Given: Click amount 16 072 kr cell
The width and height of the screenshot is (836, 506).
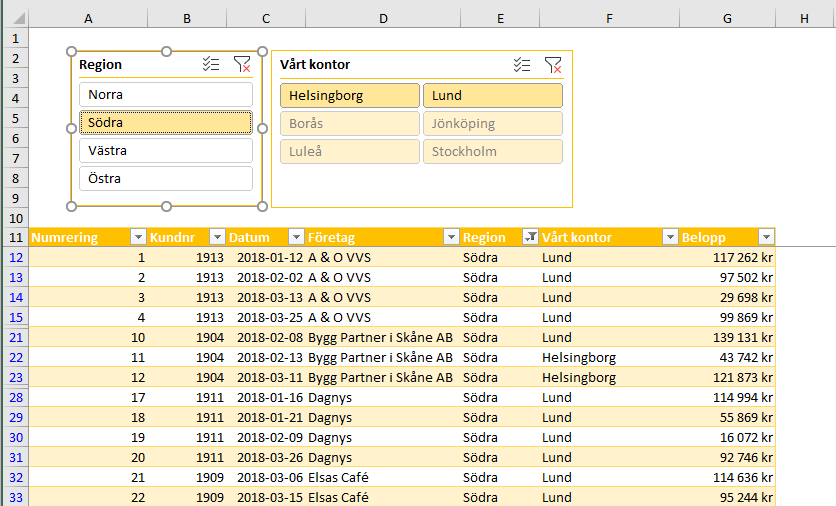Looking at the screenshot, I should [x=727, y=437].
